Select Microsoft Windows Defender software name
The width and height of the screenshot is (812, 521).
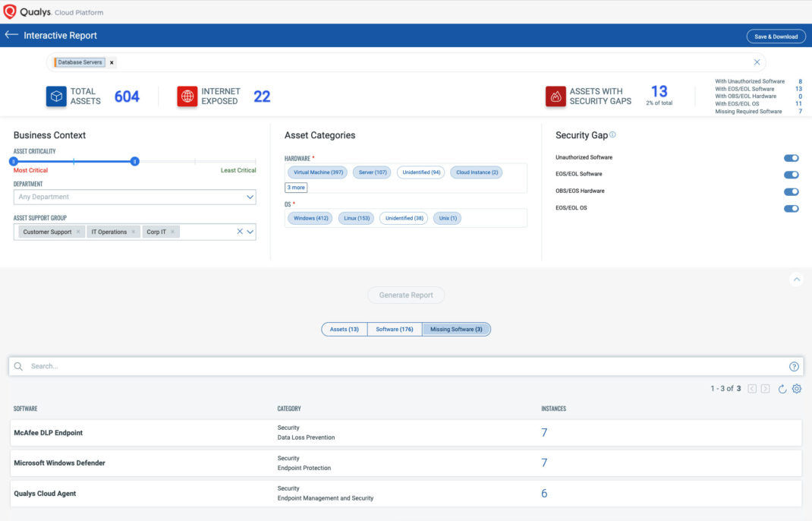point(59,463)
